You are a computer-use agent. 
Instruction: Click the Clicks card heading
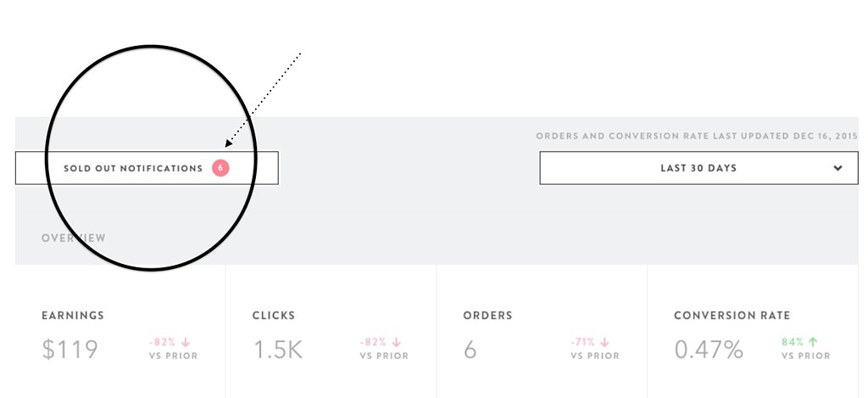(x=274, y=316)
